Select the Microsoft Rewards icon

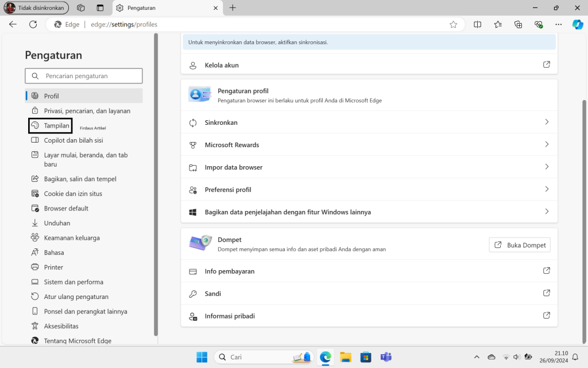[192, 144]
